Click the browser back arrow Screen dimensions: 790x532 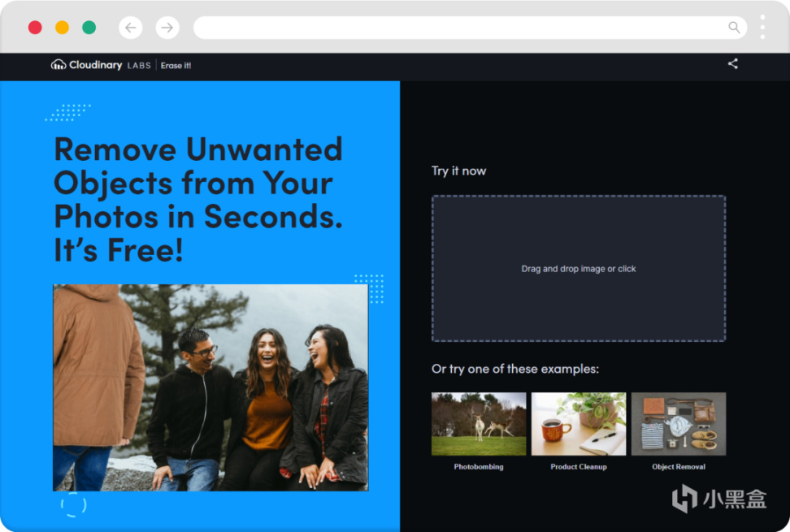pos(131,27)
